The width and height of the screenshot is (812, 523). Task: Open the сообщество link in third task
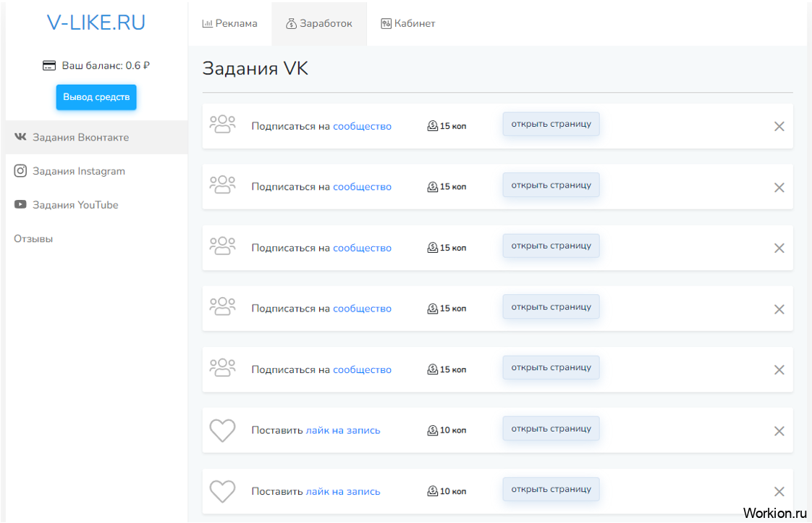[x=362, y=248]
